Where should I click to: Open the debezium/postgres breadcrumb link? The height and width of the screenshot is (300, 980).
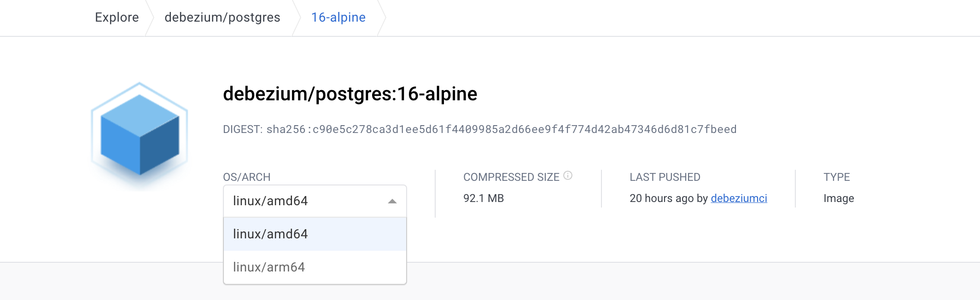pos(222,17)
